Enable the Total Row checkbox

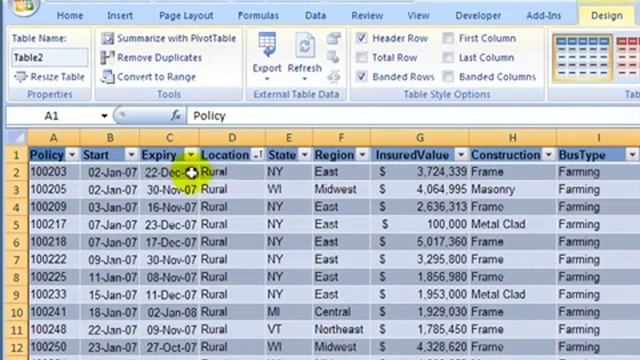(361, 58)
